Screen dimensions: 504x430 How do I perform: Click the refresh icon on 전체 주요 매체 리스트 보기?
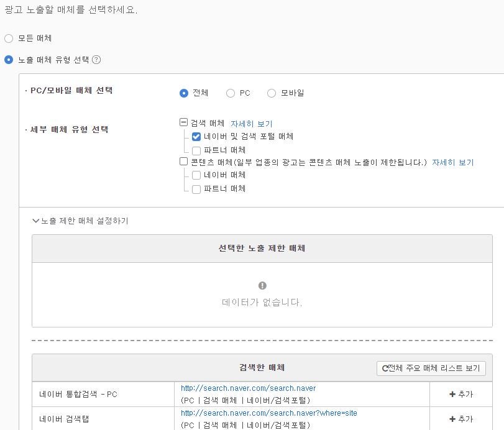tap(385, 368)
